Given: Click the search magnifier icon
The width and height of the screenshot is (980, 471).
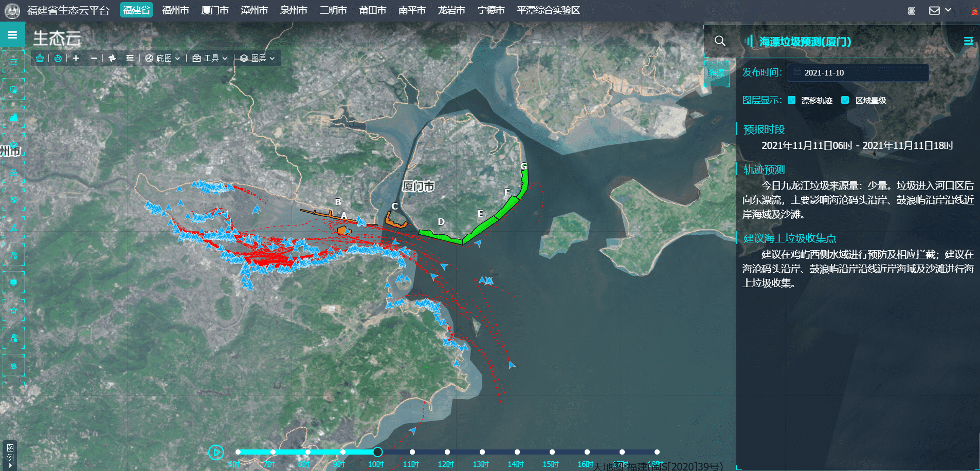Looking at the screenshot, I should coord(720,41).
